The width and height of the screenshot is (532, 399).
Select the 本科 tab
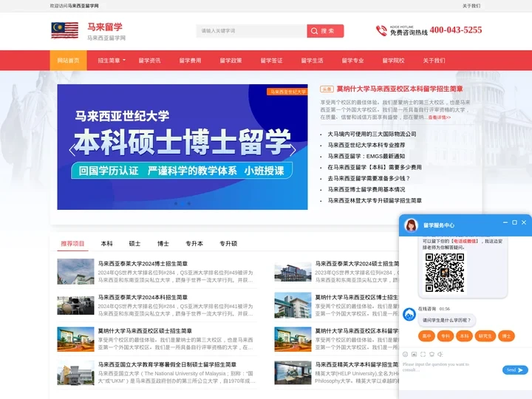[x=107, y=244]
